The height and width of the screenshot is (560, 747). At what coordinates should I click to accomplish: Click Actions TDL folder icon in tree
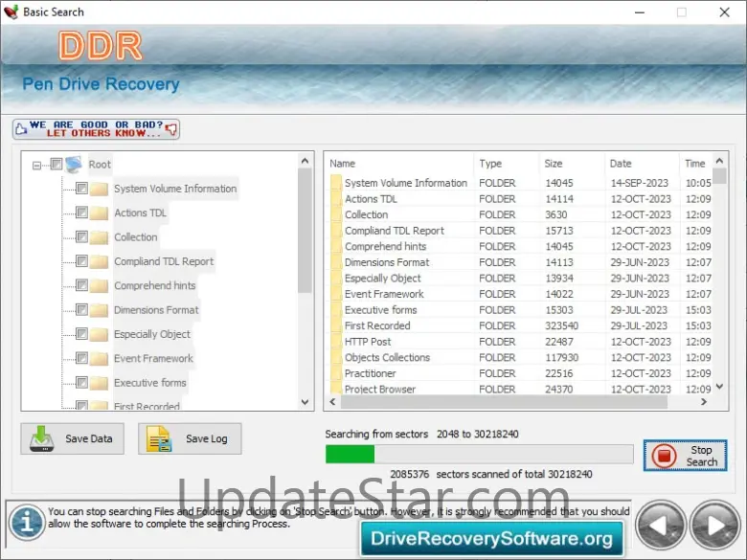click(x=99, y=213)
